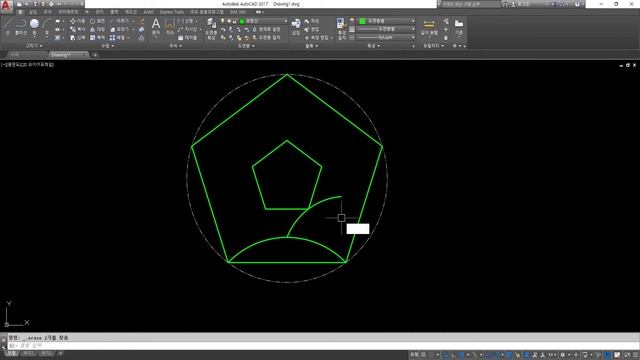Viewport: 640px width, 360px height.
Task: Click the Open file icon in quick access toolbar
Action: pyautogui.click(x=26, y=4)
